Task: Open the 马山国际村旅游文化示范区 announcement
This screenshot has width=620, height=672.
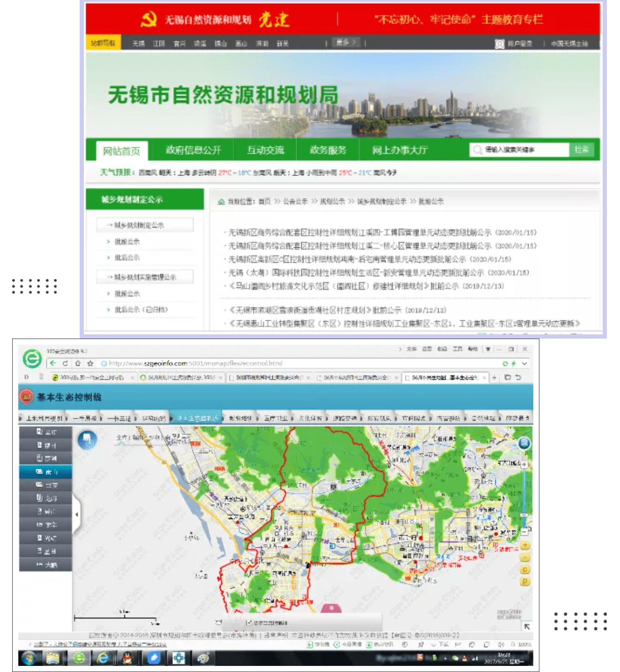Action: [366, 286]
